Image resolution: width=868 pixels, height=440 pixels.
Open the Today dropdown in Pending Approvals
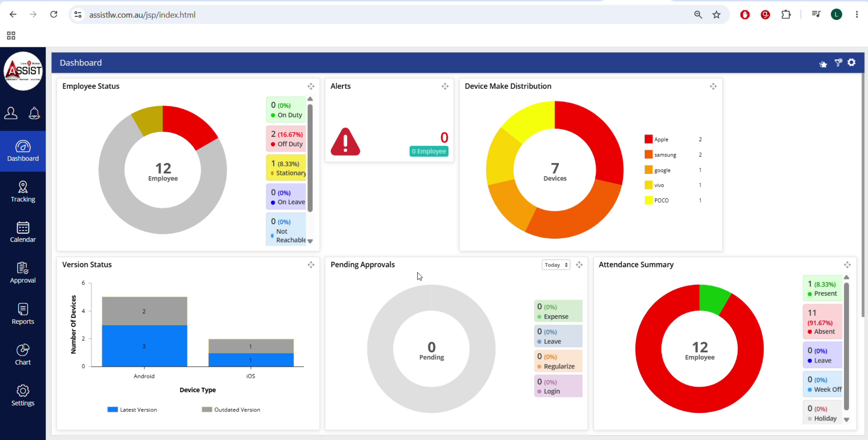tap(556, 265)
